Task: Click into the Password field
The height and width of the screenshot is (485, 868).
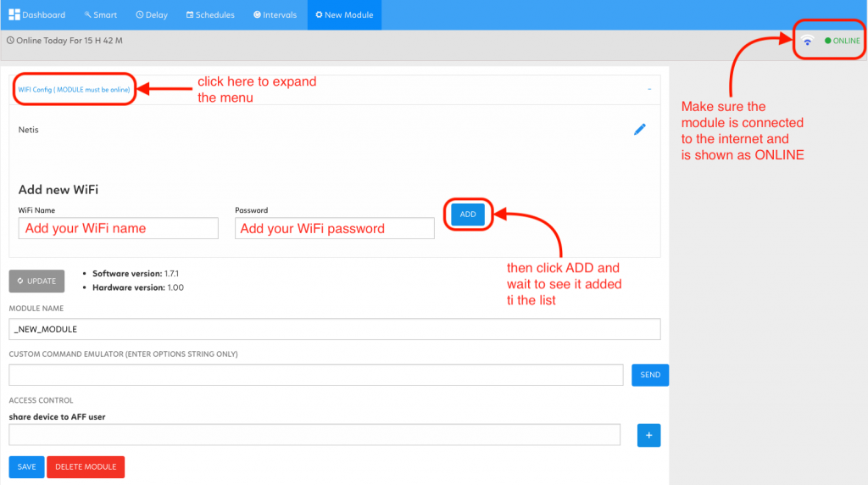Action: point(335,228)
